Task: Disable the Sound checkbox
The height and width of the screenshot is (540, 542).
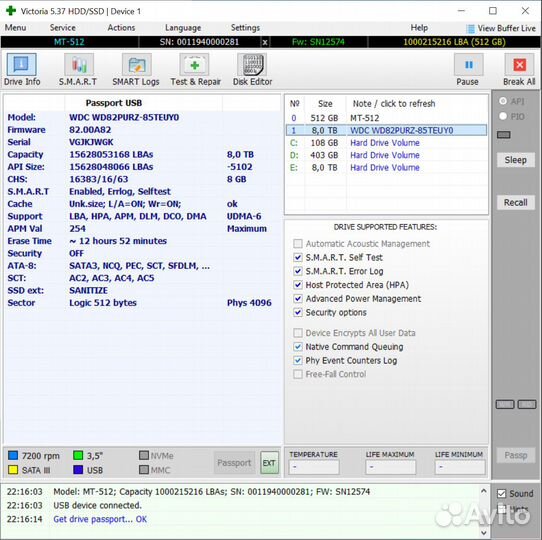Action: (502, 494)
